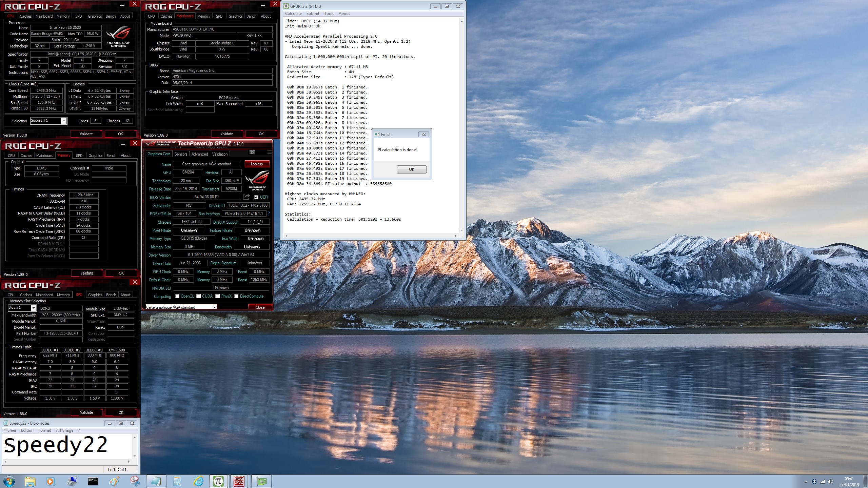Open the Calculator taskbar icon
This screenshot has height=488, width=868.
coord(177,481)
